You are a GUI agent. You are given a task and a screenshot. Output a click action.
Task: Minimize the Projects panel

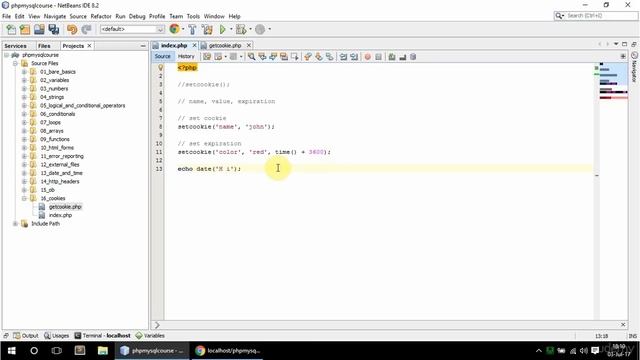(143, 46)
